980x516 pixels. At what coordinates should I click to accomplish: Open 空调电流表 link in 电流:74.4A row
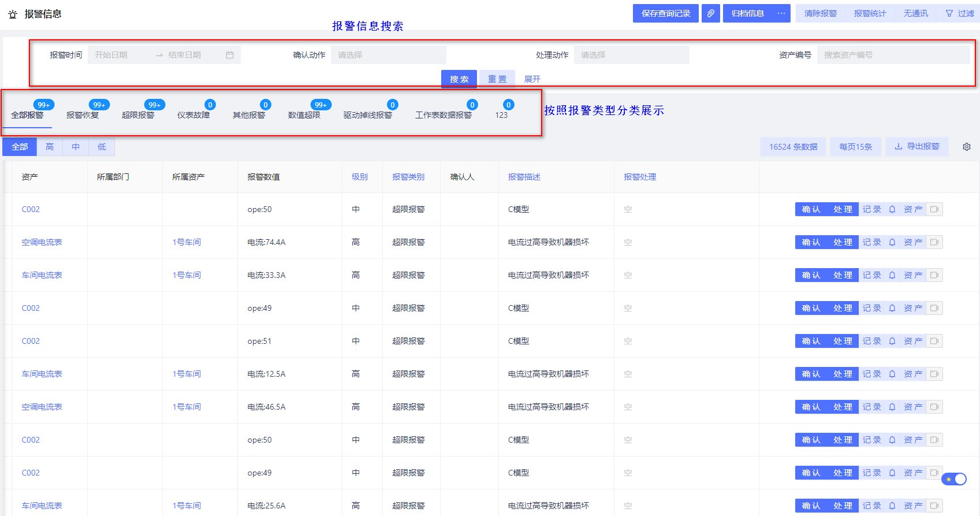pyautogui.click(x=42, y=242)
